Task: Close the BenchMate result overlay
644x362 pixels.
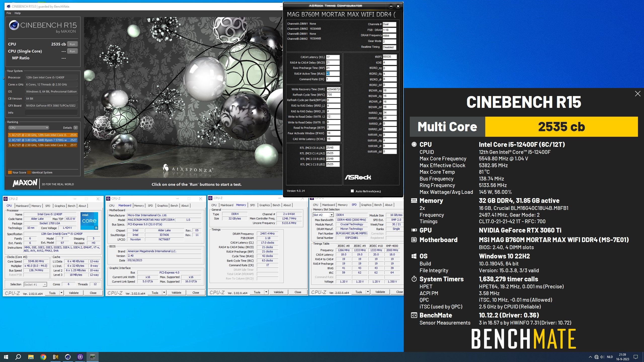Action: tap(637, 94)
